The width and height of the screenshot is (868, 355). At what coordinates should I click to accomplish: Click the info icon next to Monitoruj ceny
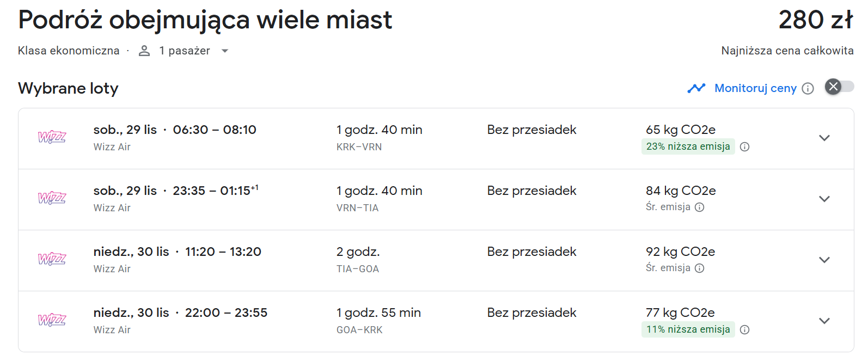pos(808,88)
